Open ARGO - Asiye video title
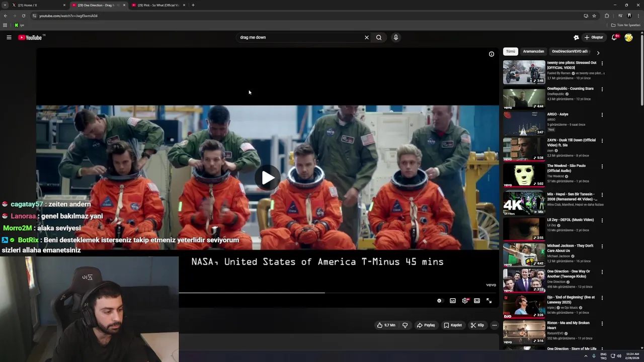The image size is (644, 362). (557, 115)
